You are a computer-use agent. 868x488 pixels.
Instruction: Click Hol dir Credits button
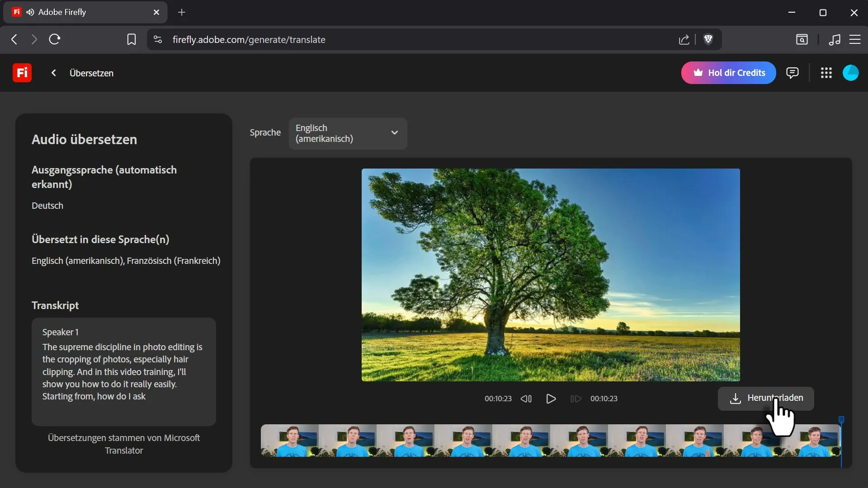pos(728,73)
